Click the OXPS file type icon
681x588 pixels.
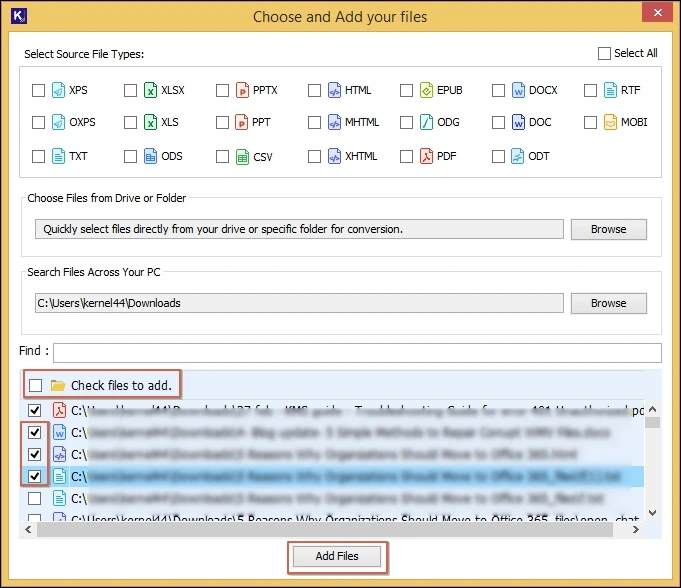(x=58, y=122)
